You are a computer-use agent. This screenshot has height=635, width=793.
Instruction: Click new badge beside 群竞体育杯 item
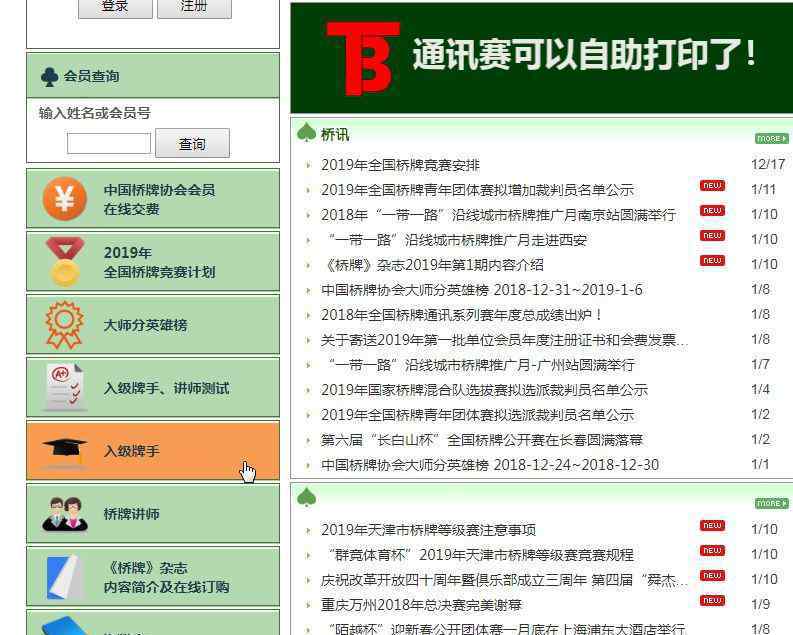(713, 550)
